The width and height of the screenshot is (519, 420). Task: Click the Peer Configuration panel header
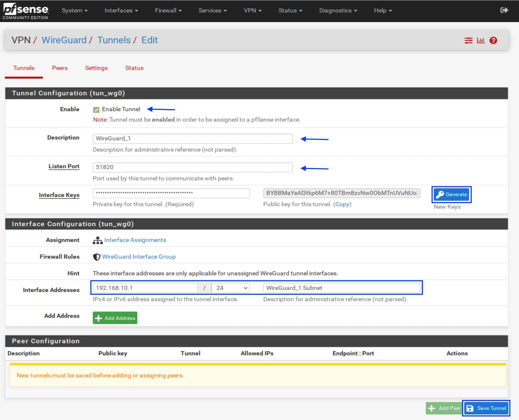click(256, 341)
